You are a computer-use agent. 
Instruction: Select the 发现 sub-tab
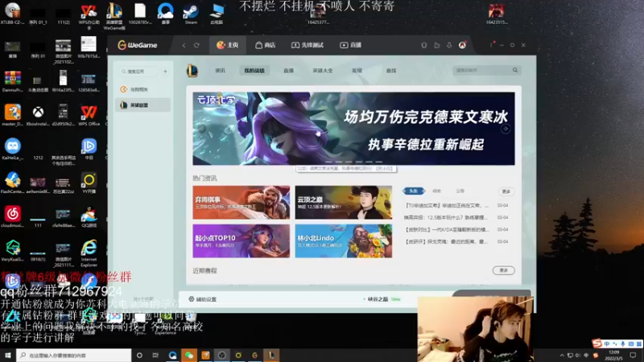tap(357, 71)
